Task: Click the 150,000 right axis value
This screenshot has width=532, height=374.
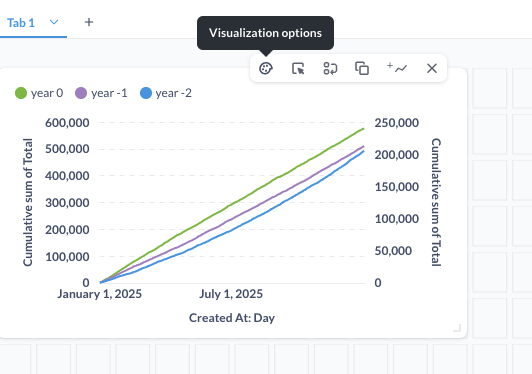Action: pyautogui.click(x=397, y=187)
